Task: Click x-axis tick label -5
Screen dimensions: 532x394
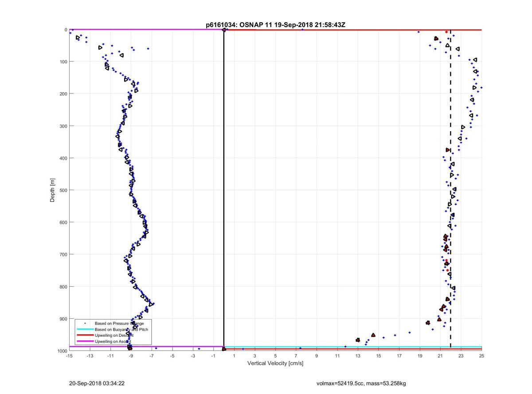Action: [x=172, y=356]
